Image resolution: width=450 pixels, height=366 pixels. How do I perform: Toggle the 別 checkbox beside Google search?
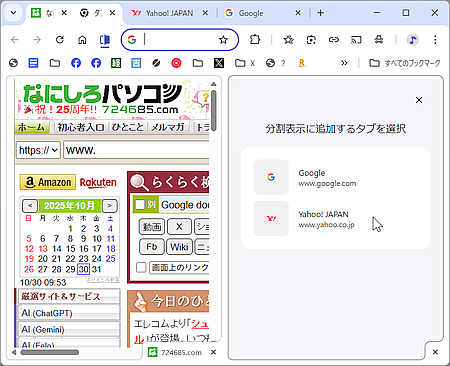[140, 204]
